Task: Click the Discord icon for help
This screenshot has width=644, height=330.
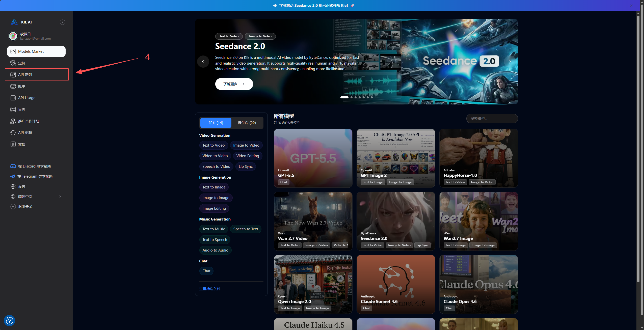Action: [x=13, y=166]
